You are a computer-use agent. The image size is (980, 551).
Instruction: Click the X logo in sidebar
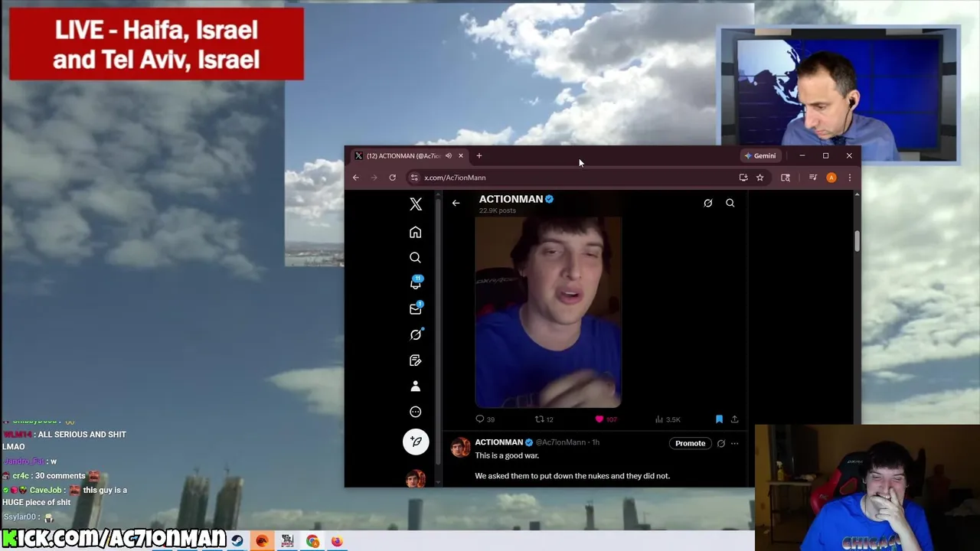[416, 204]
